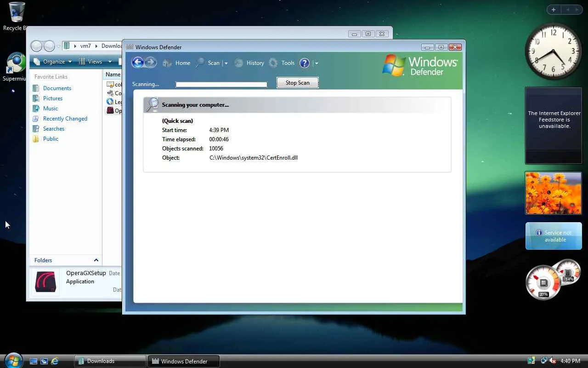588x368 pixels.
Task: Open Tools in Windows Defender
Action: (x=282, y=63)
